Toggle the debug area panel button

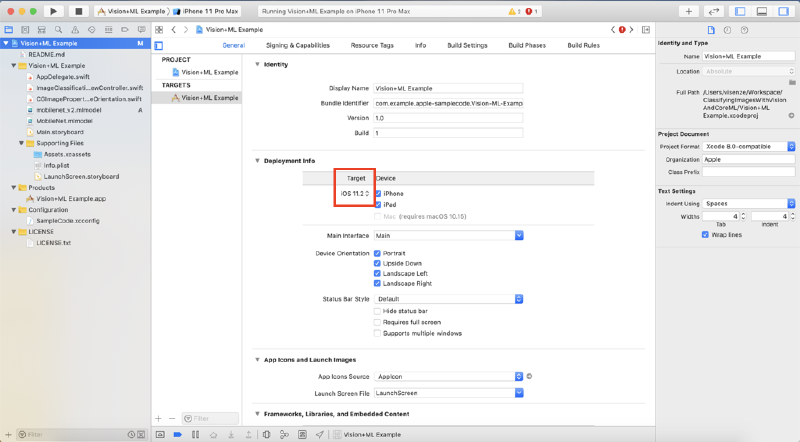(762, 11)
